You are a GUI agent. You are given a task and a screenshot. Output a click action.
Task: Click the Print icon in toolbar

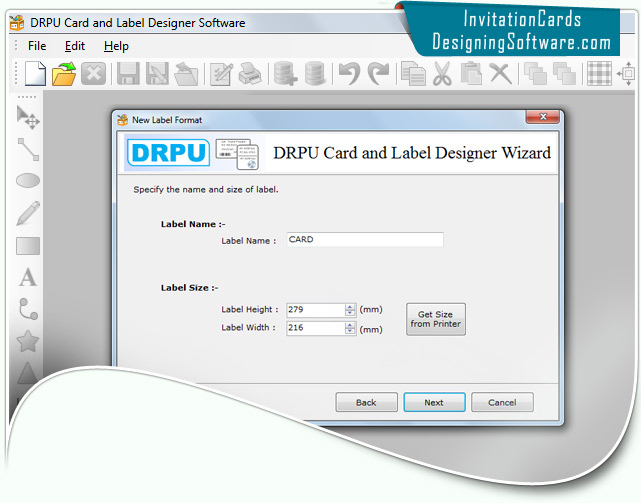251,73
